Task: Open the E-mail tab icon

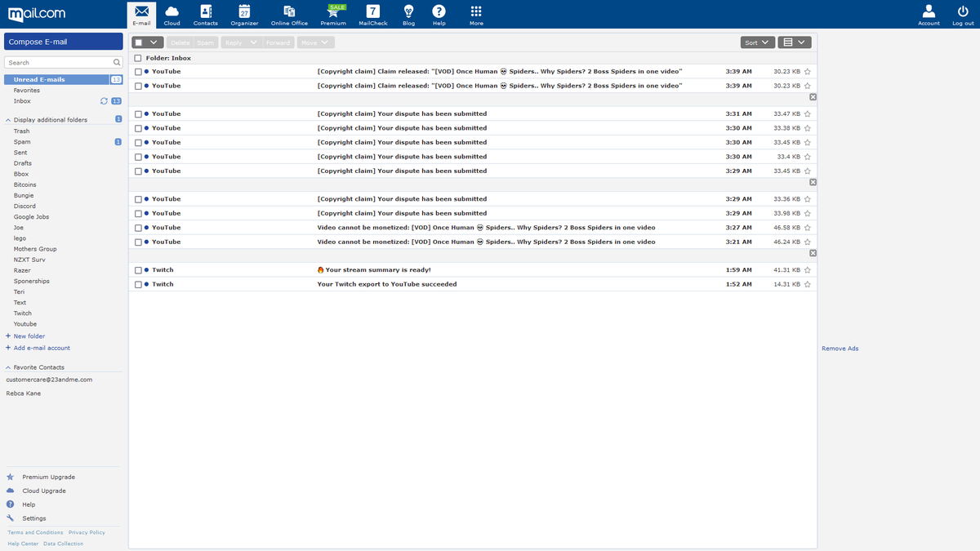Action: (141, 11)
